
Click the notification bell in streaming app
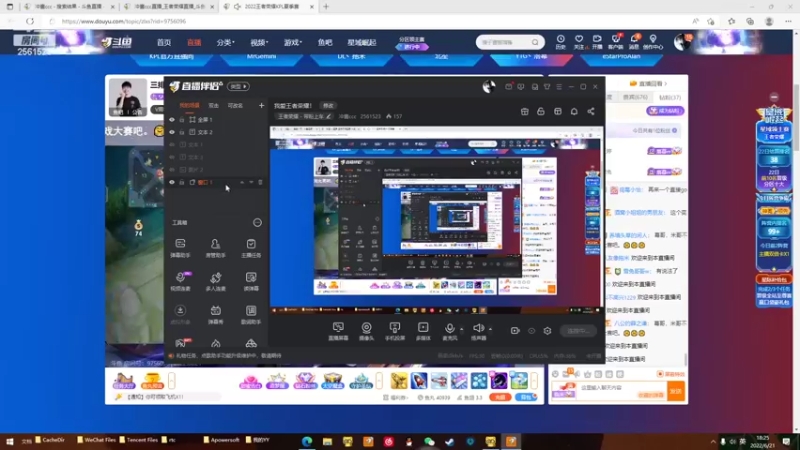574,111
